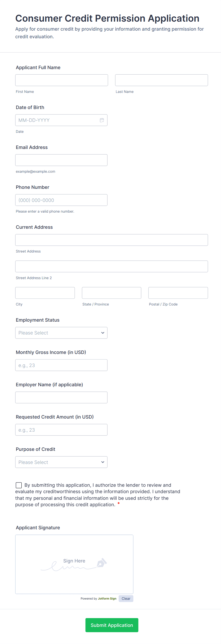Click the Monthly Gross Income input

click(x=61, y=365)
